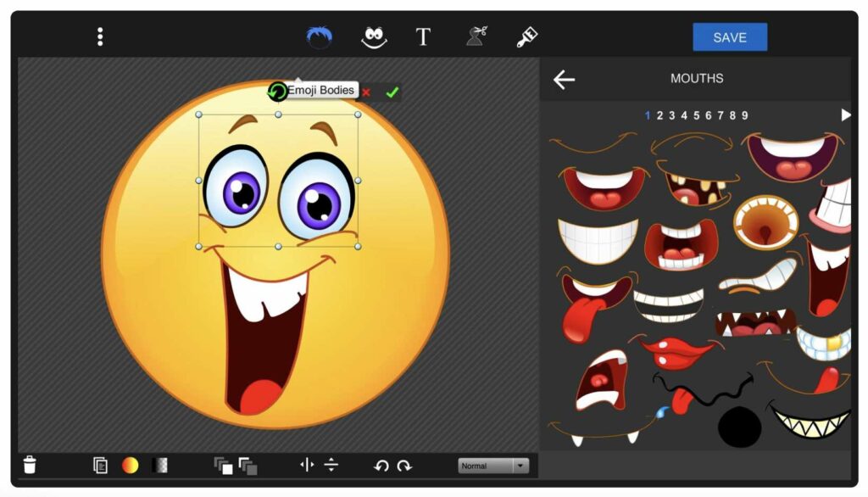
Task: Bring selected layer to front
Action: click(x=223, y=466)
